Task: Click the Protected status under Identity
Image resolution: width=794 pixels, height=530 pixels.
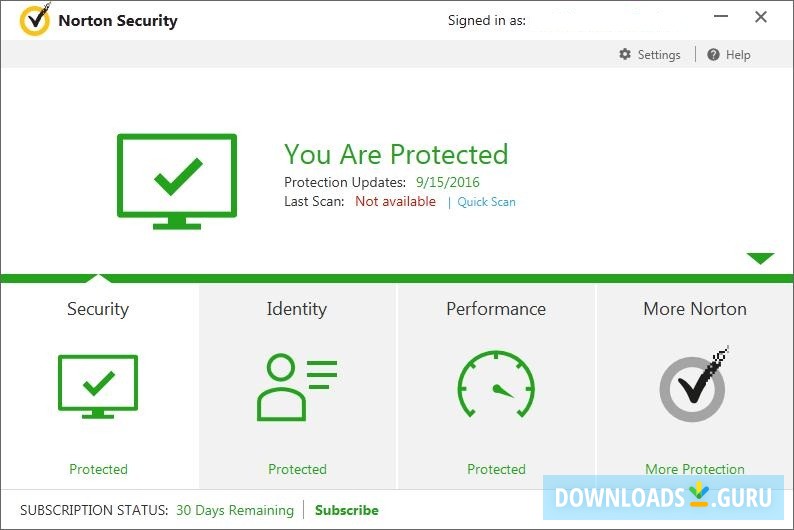Action: point(297,469)
